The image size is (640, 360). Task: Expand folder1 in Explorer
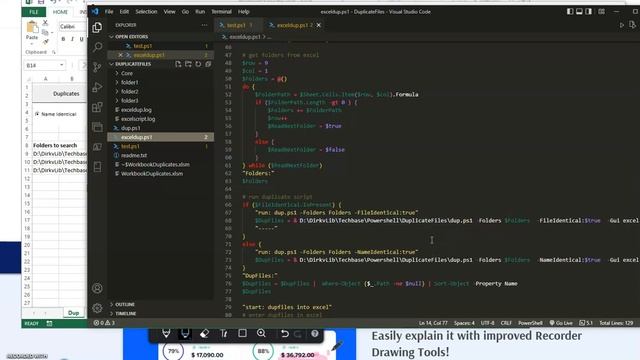pyautogui.click(x=117, y=82)
